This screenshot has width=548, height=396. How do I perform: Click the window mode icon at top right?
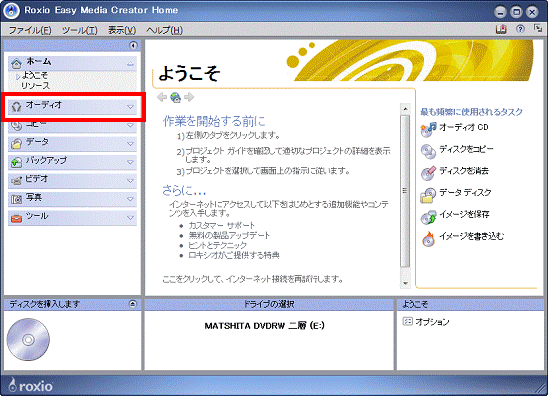538,28
